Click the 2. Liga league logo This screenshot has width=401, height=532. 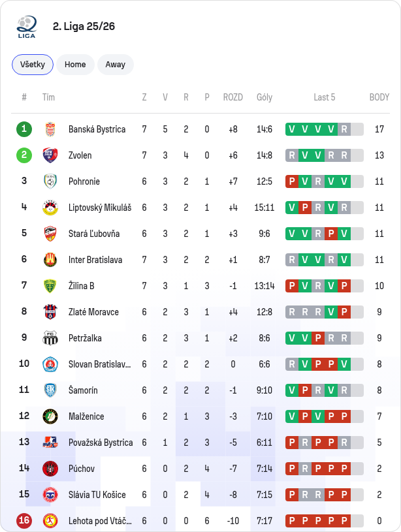(27, 27)
